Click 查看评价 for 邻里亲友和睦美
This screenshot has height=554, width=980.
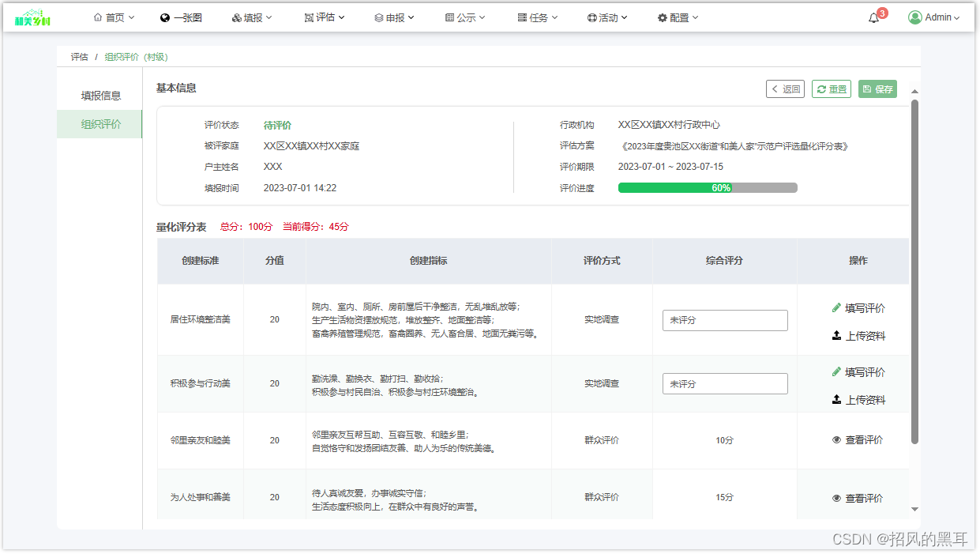pos(864,440)
